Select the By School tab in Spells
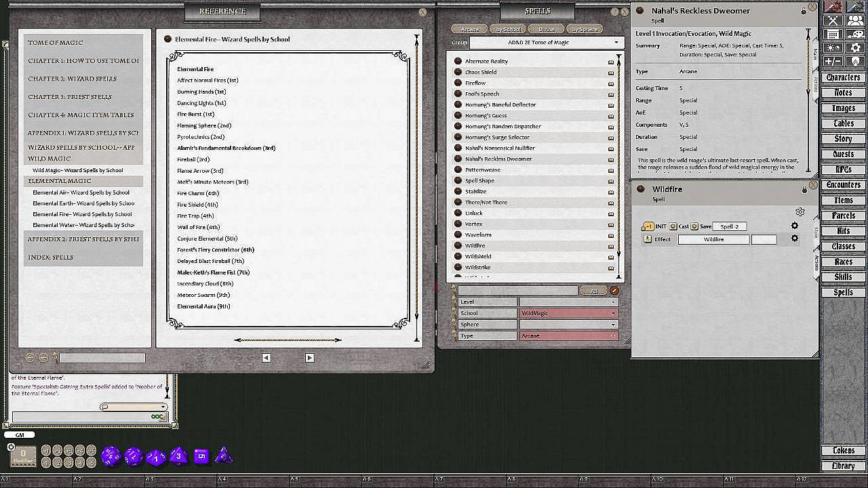This screenshot has height=488, width=868. pos(508,29)
